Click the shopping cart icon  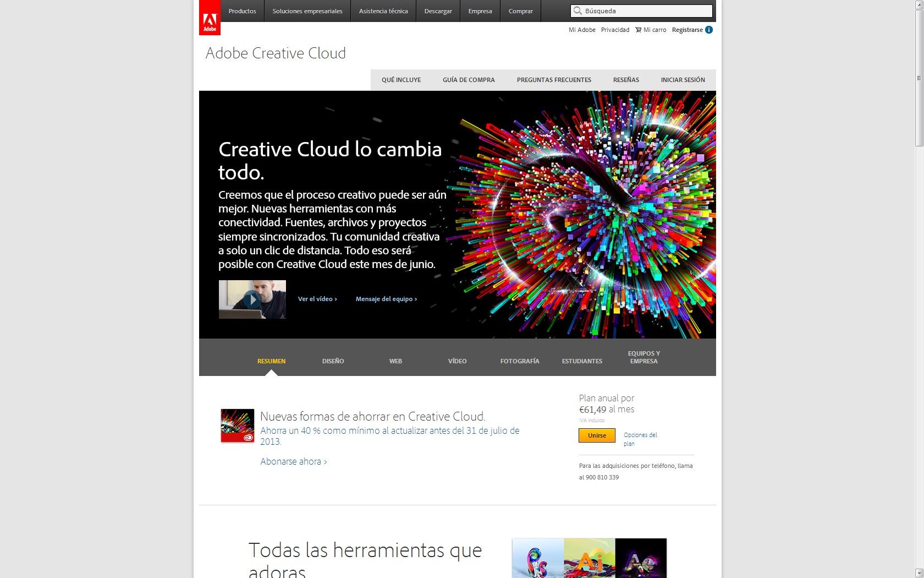coord(638,30)
